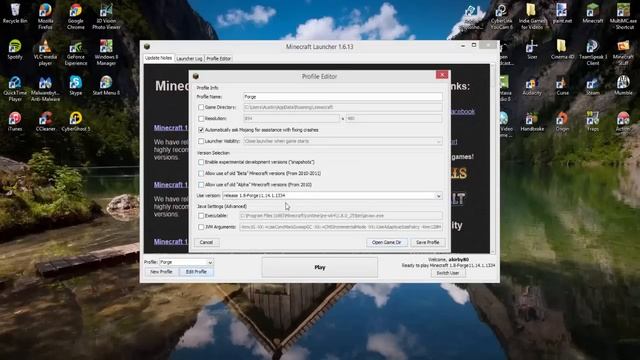640x360 pixels.
Task: Select the QuickTime Player shortcut
Action: [x=15, y=88]
